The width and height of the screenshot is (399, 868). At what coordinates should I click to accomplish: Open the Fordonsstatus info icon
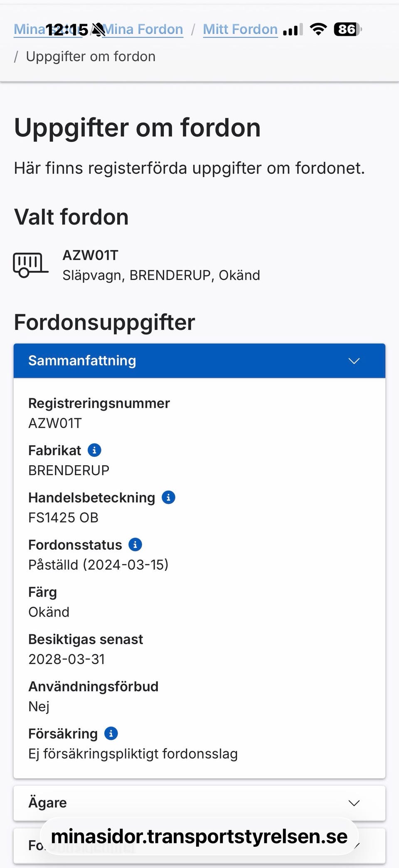[135, 545]
